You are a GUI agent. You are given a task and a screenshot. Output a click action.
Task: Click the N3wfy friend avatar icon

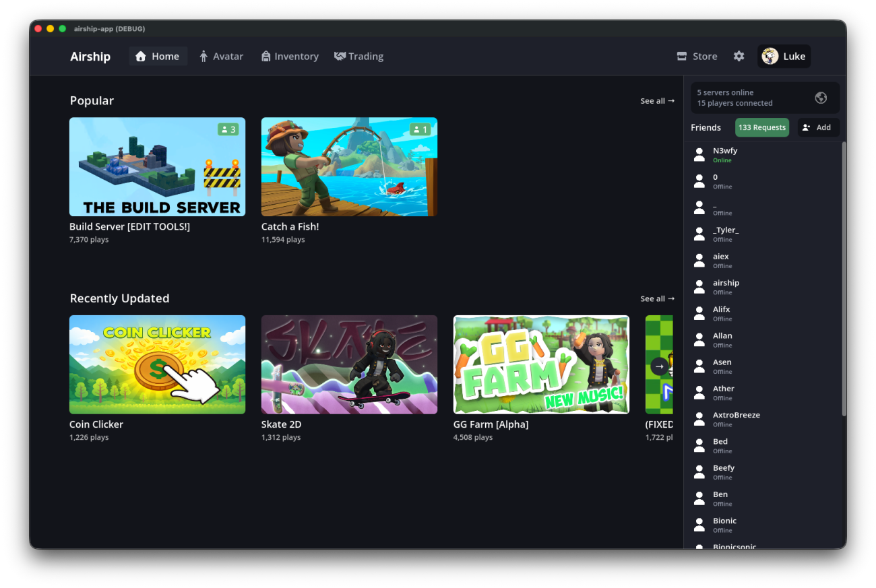(x=699, y=155)
